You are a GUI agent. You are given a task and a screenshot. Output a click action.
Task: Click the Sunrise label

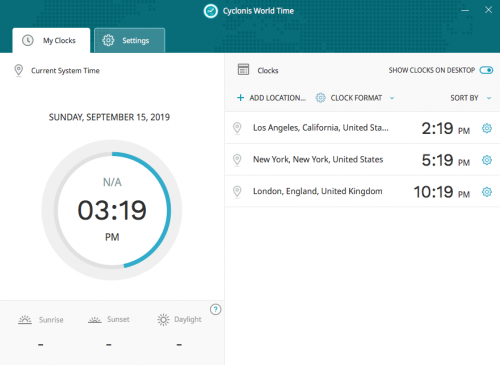click(51, 320)
